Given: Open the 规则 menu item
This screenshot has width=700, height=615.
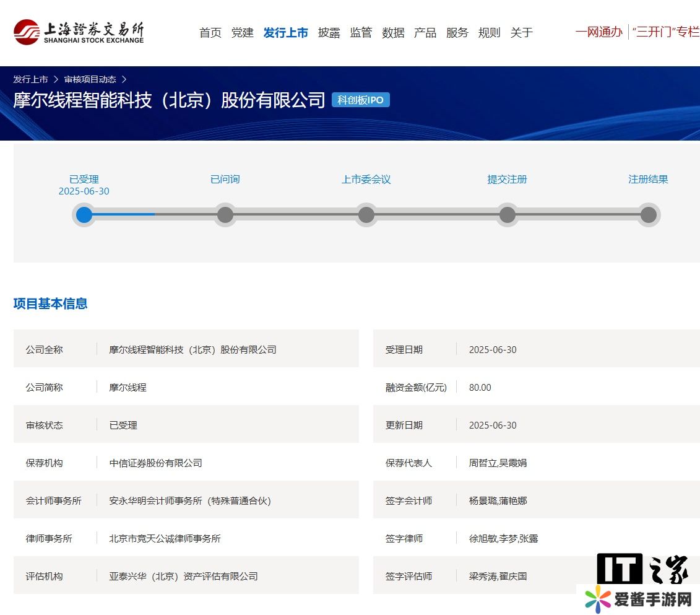Looking at the screenshot, I should click(x=490, y=33).
